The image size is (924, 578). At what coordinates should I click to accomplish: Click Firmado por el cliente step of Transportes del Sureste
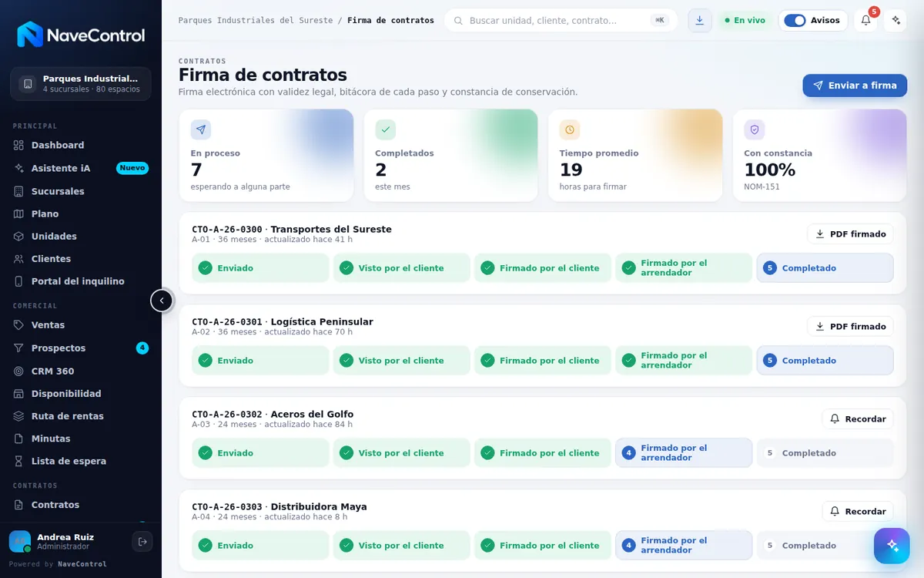pyautogui.click(x=543, y=268)
